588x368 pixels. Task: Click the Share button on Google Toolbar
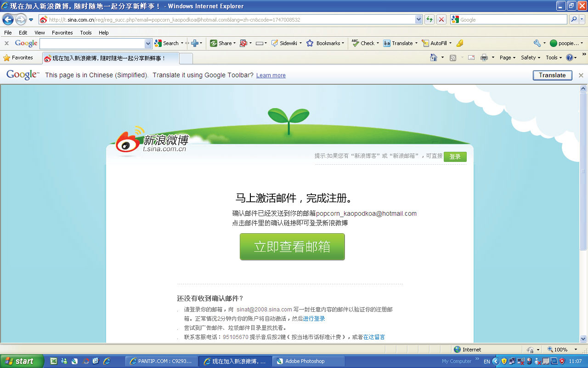pos(222,43)
